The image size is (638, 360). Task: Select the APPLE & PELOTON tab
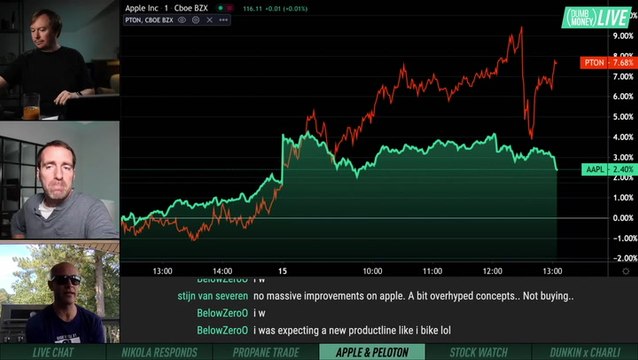[x=372, y=352]
